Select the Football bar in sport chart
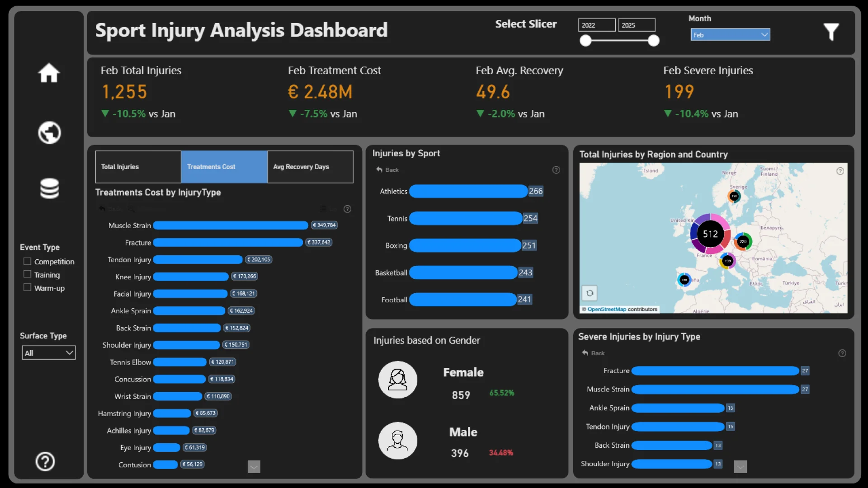This screenshot has width=868, height=488. point(462,300)
